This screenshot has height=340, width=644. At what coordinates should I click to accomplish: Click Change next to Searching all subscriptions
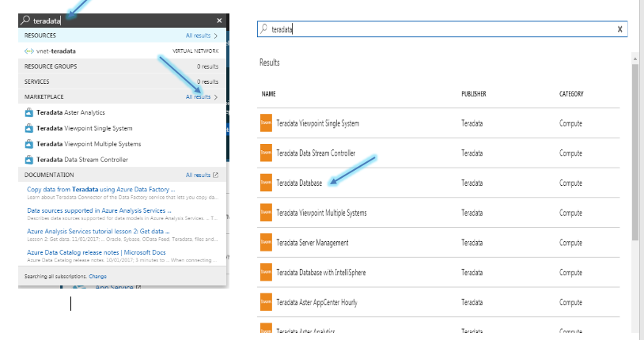click(x=98, y=277)
